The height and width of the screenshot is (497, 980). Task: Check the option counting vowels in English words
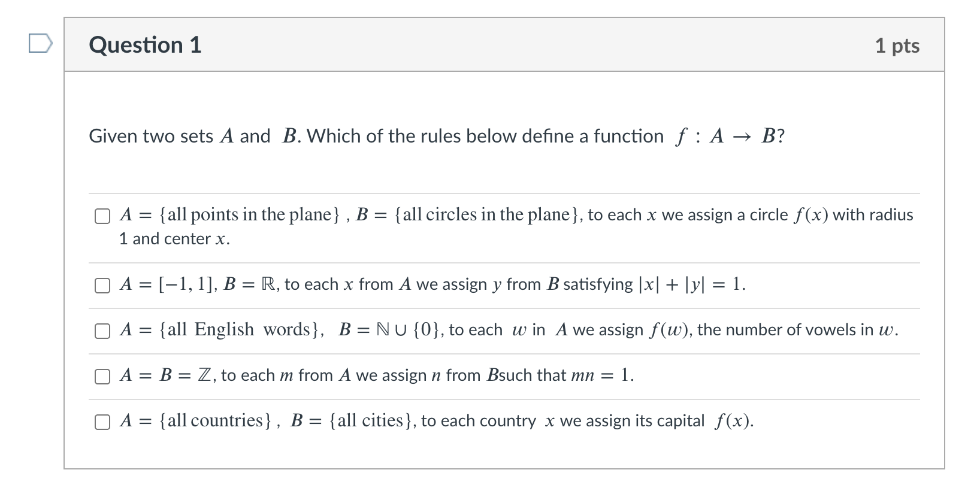102,331
